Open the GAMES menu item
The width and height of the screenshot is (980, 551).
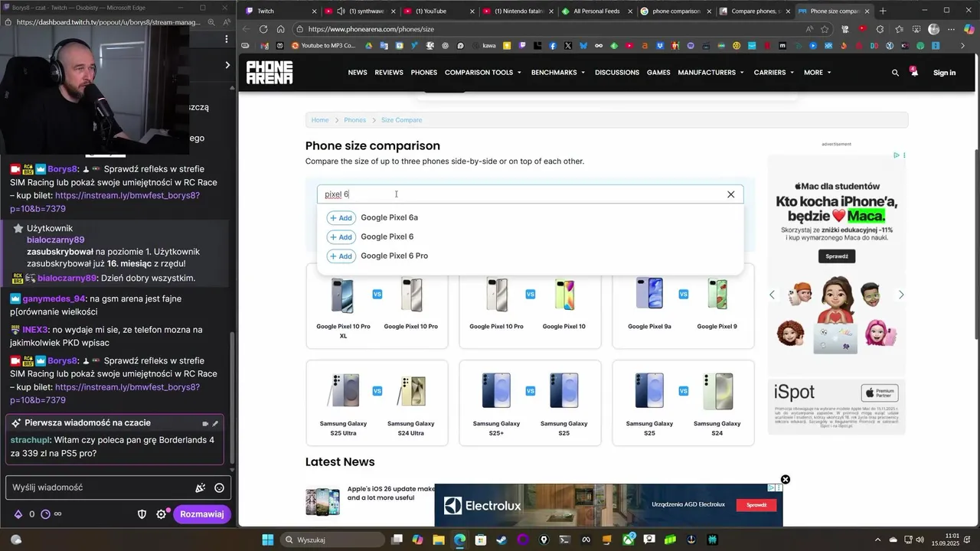click(x=658, y=73)
